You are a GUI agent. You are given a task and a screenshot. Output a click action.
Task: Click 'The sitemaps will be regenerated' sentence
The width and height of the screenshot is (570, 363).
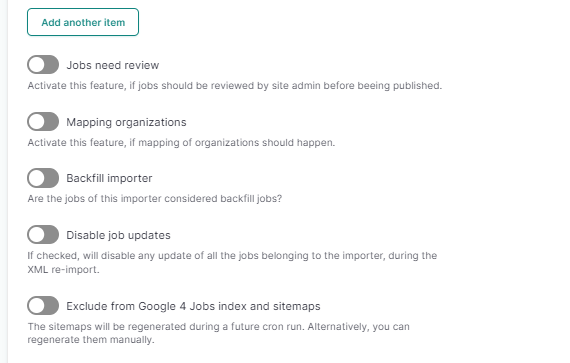pos(166,326)
